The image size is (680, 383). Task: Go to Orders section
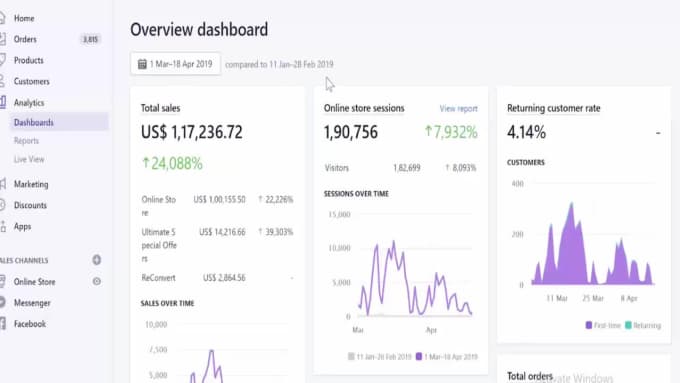25,39
